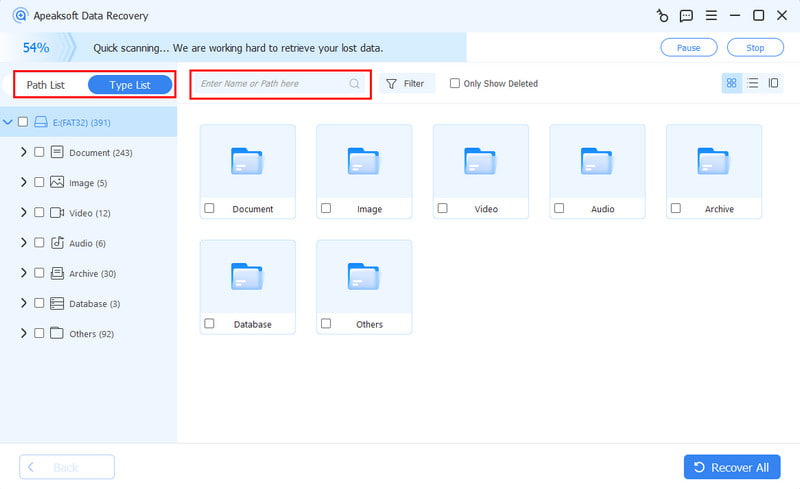Collapse the E:(FAT32) drive node
Image resolution: width=800 pixels, height=489 pixels.
point(8,122)
